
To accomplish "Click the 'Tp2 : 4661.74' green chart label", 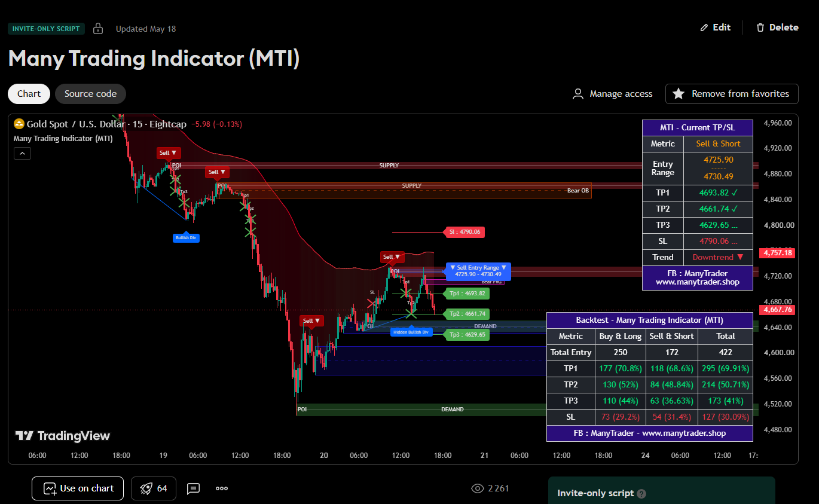I will [467, 314].
